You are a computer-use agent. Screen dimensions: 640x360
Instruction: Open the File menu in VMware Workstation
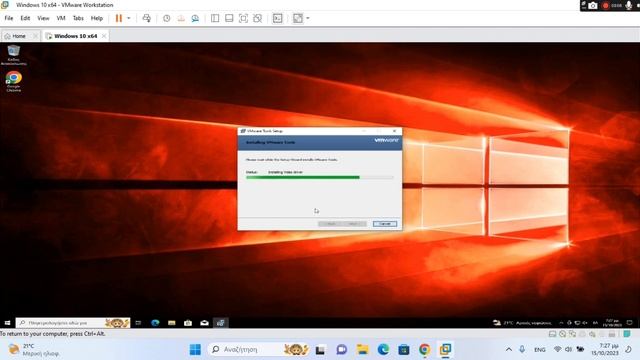pyautogui.click(x=9, y=18)
